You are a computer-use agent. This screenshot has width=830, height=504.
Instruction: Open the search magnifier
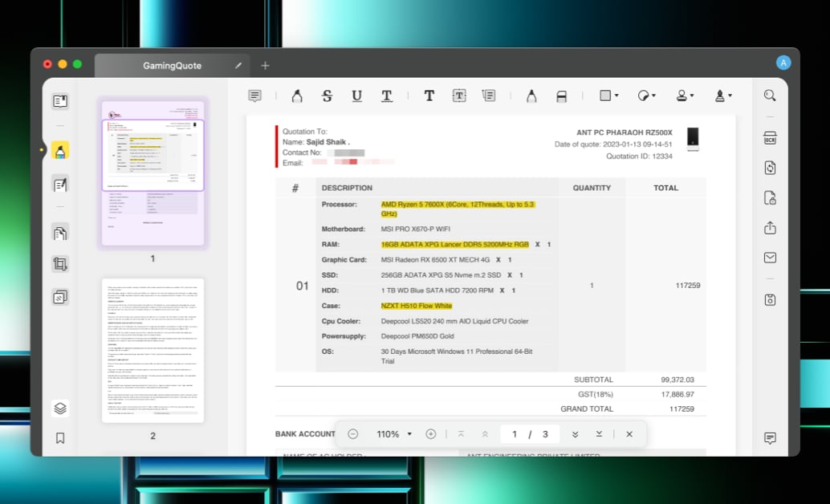(x=770, y=96)
